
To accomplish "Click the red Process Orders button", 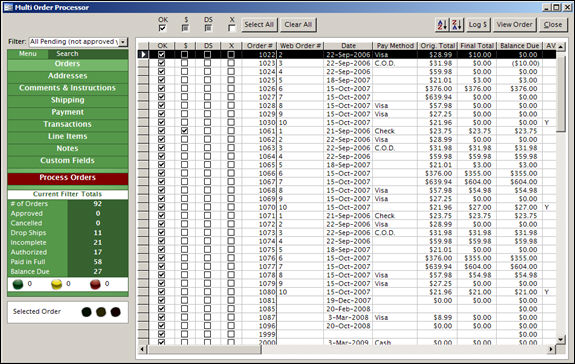I will [x=67, y=178].
